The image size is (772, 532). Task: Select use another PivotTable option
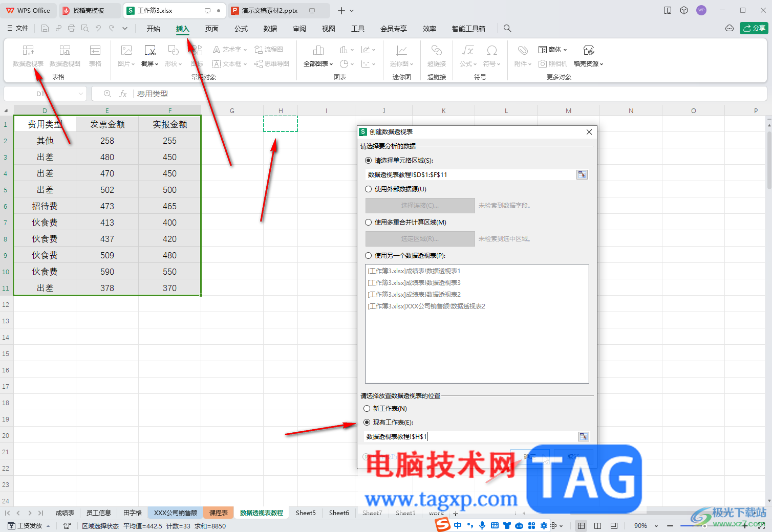click(x=369, y=256)
